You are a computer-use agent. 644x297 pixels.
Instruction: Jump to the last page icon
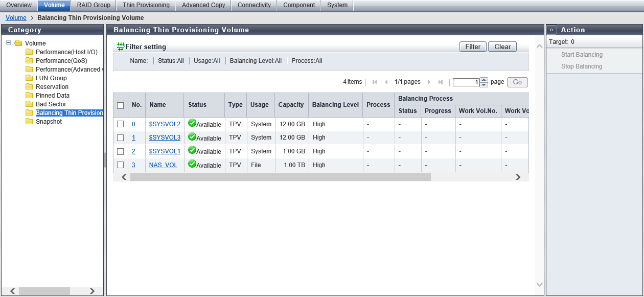pos(440,82)
